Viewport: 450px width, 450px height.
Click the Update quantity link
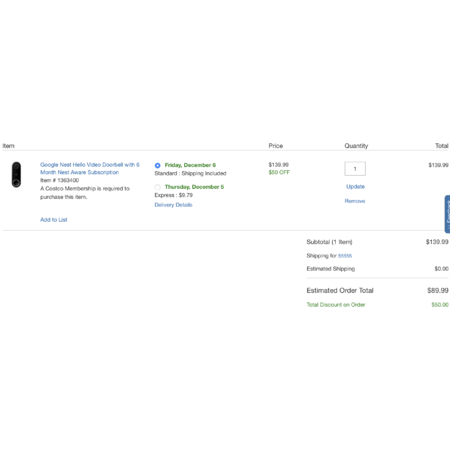(x=355, y=186)
